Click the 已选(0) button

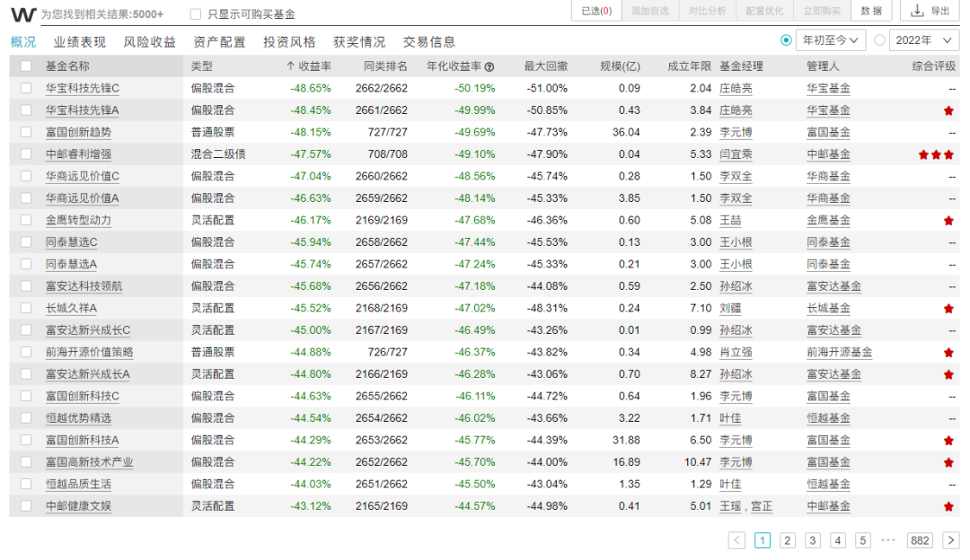click(596, 11)
